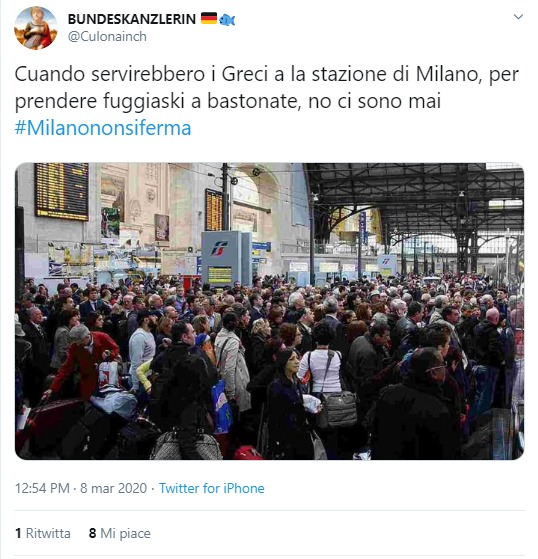Open the crowded station photo attachment
The image size is (538, 559).
[x=269, y=311]
